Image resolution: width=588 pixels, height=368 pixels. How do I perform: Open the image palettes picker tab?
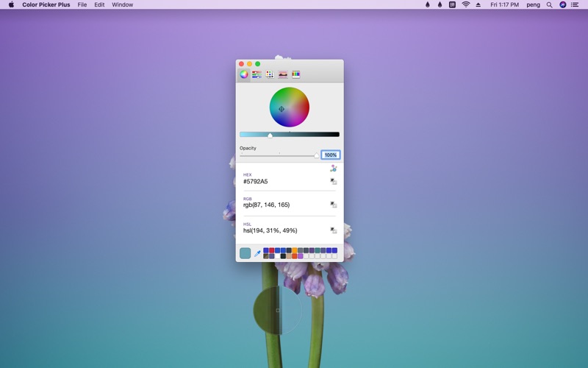283,74
